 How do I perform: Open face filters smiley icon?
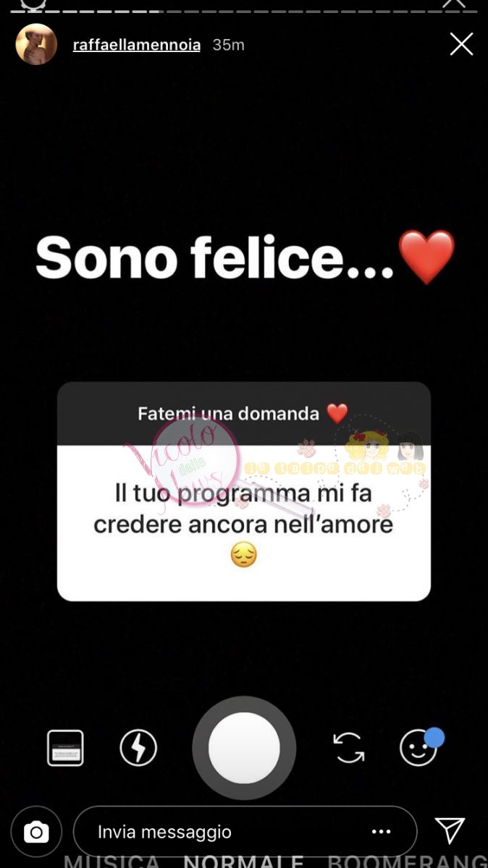tap(421, 746)
